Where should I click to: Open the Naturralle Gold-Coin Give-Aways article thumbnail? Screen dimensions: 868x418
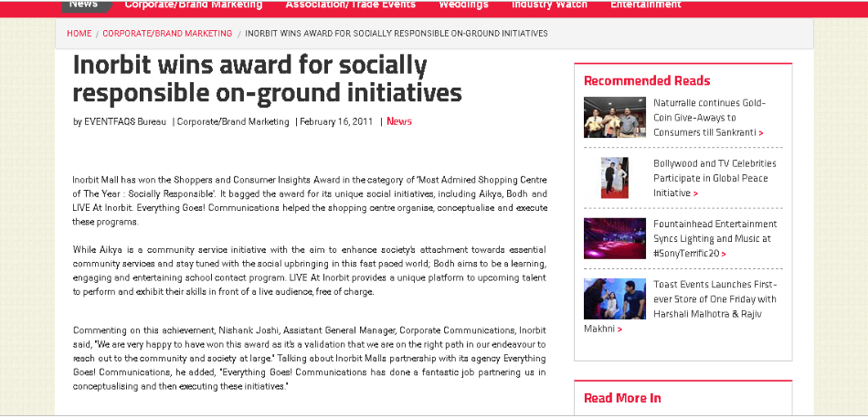(615, 117)
